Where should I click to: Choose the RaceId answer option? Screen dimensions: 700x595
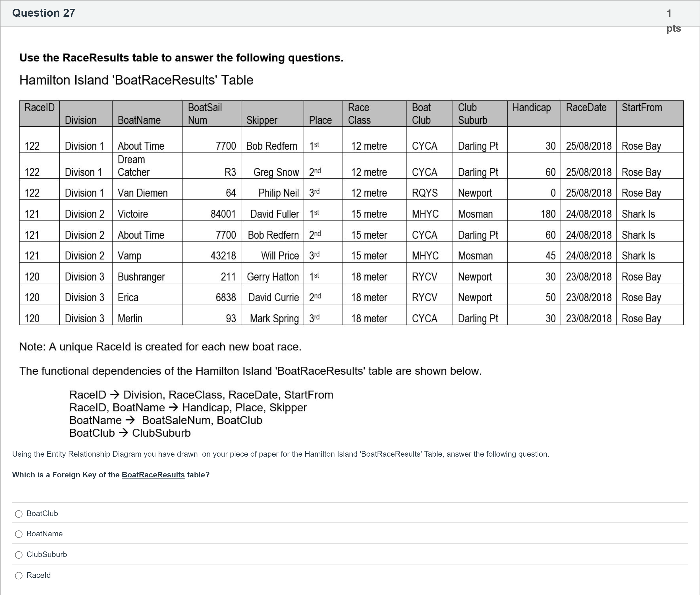coord(19,576)
